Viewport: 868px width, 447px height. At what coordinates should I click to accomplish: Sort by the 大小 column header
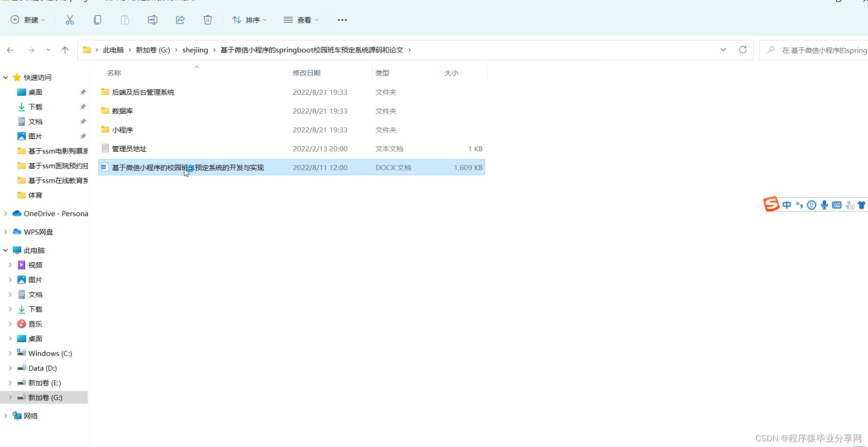(451, 73)
